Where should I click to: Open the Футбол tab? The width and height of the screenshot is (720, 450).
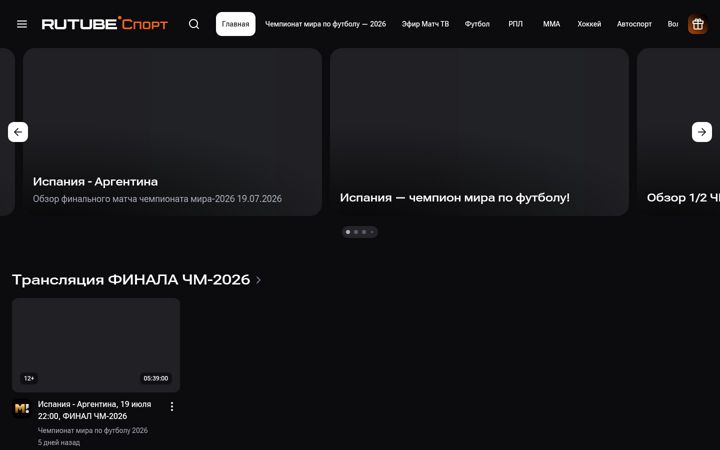tap(477, 24)
